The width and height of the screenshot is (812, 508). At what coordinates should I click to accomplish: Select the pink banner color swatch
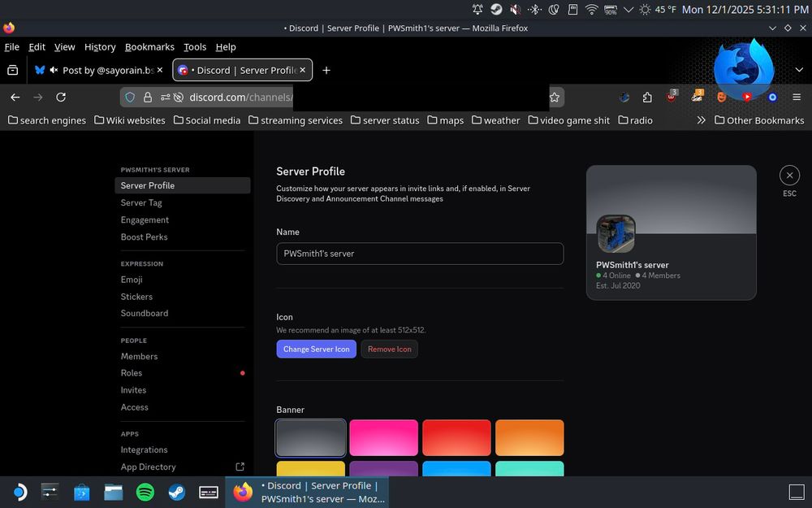[x=383, y=436]
